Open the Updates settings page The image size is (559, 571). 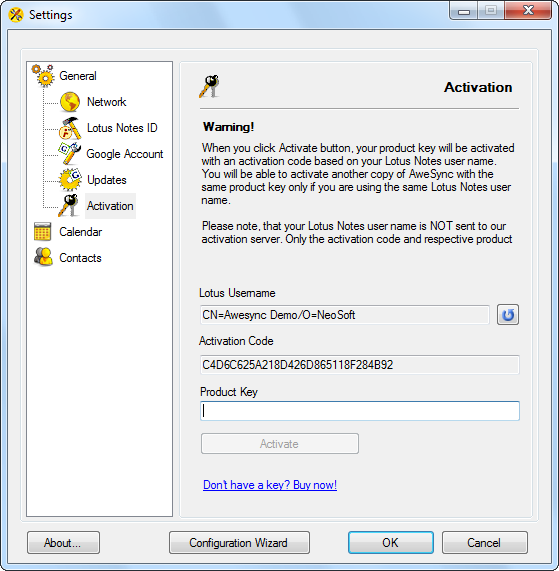[x=107, y=180]
